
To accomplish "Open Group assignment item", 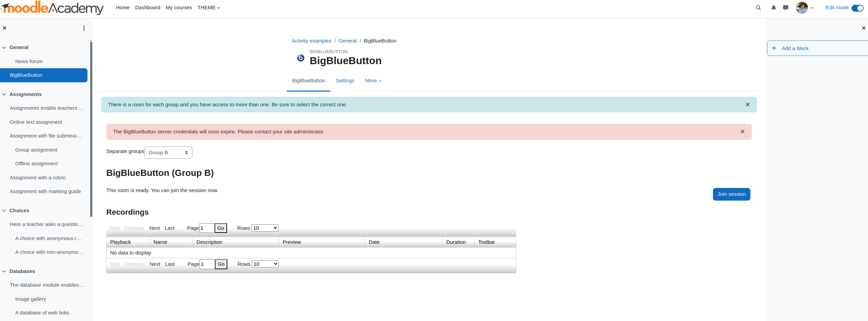I will pos(36,150).
